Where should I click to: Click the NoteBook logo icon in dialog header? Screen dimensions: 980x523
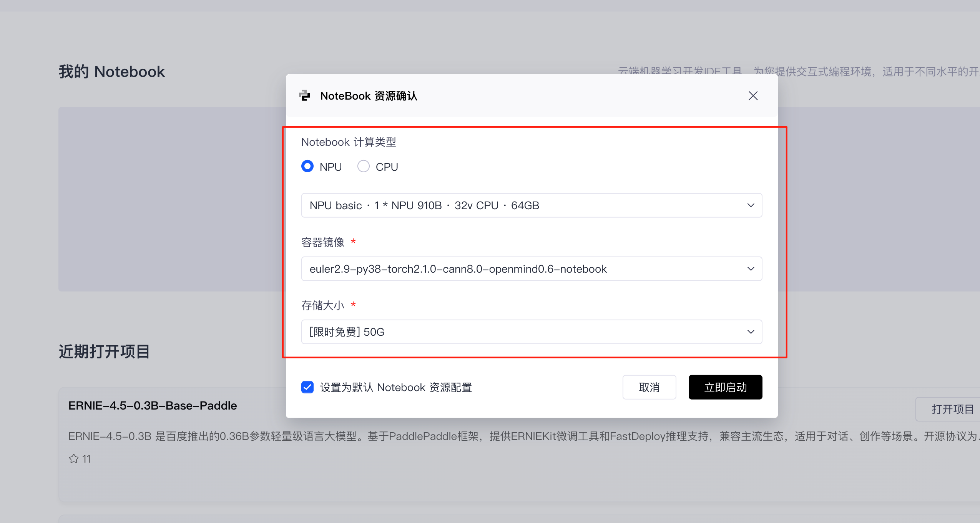[x=305, y=95]
